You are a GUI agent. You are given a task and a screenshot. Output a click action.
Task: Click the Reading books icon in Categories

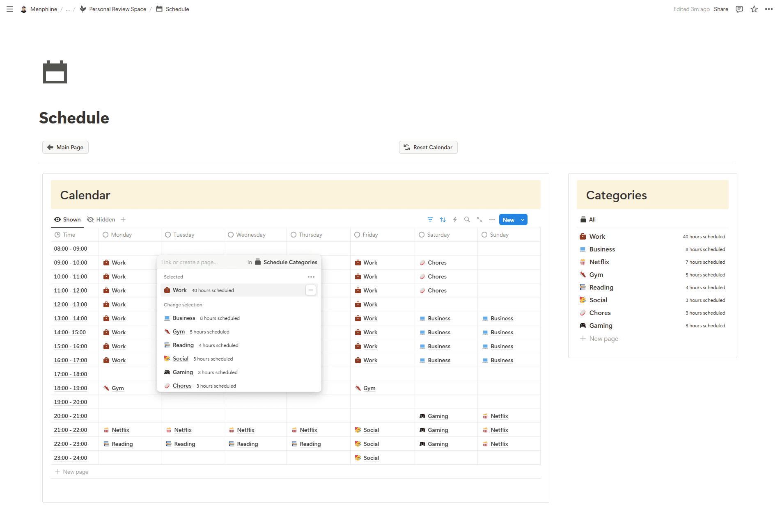point(583,287)
